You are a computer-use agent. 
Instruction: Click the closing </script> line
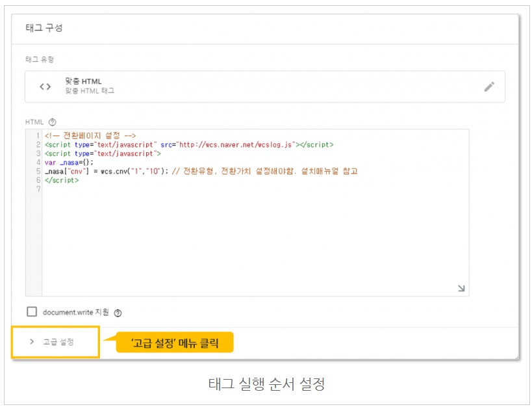coord(62,180)
